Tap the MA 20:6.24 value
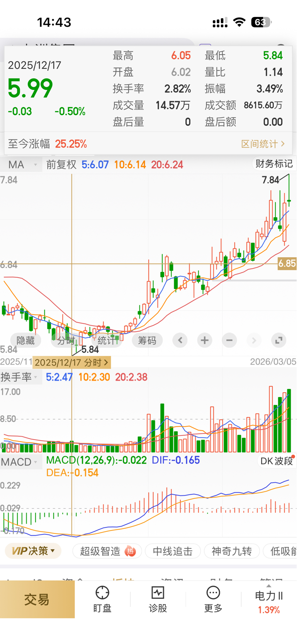The width and height of the screenshot is (297, 644). pos(167,165)
